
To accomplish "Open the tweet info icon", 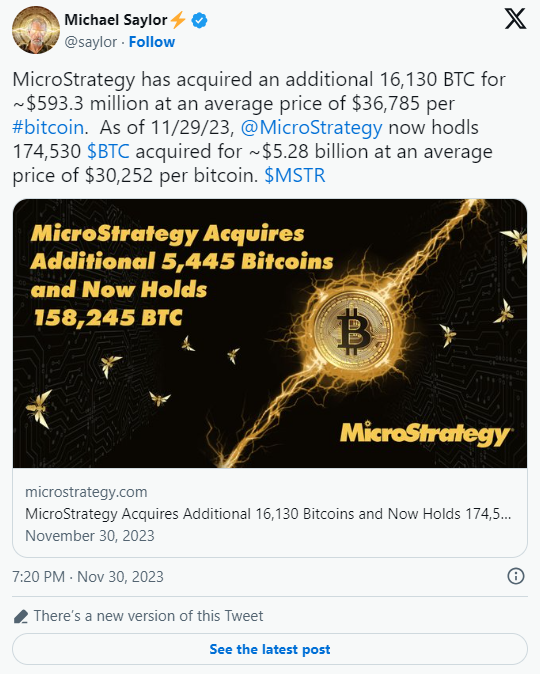I will coord(515,576).
